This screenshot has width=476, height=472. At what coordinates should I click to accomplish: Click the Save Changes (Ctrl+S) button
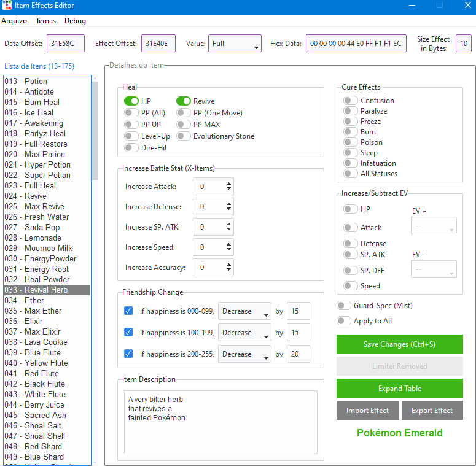(x=399, y=344)
